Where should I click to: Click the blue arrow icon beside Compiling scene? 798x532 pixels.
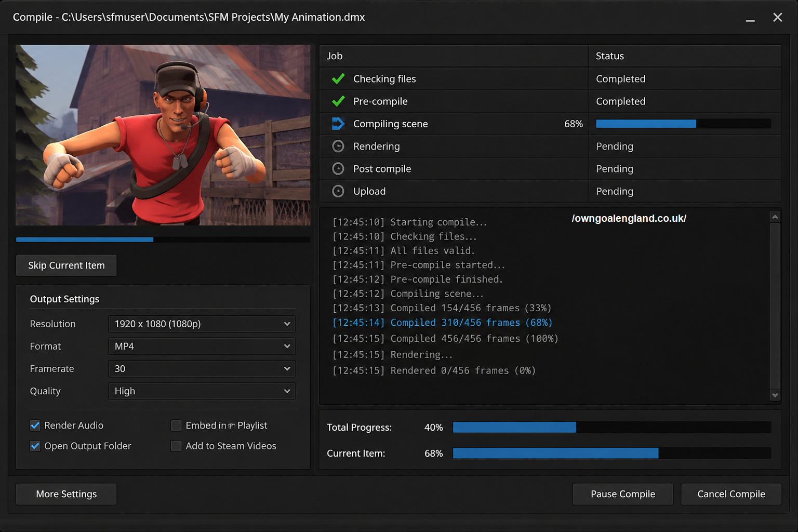click(x=338, y=124)
